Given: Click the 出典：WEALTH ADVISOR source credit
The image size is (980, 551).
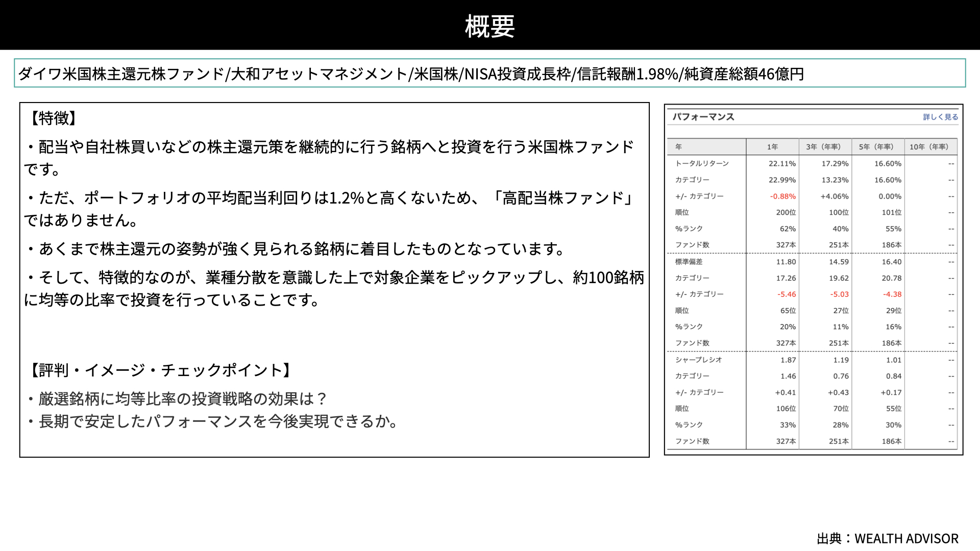Looking at the screenshot, I should point(888,539).
